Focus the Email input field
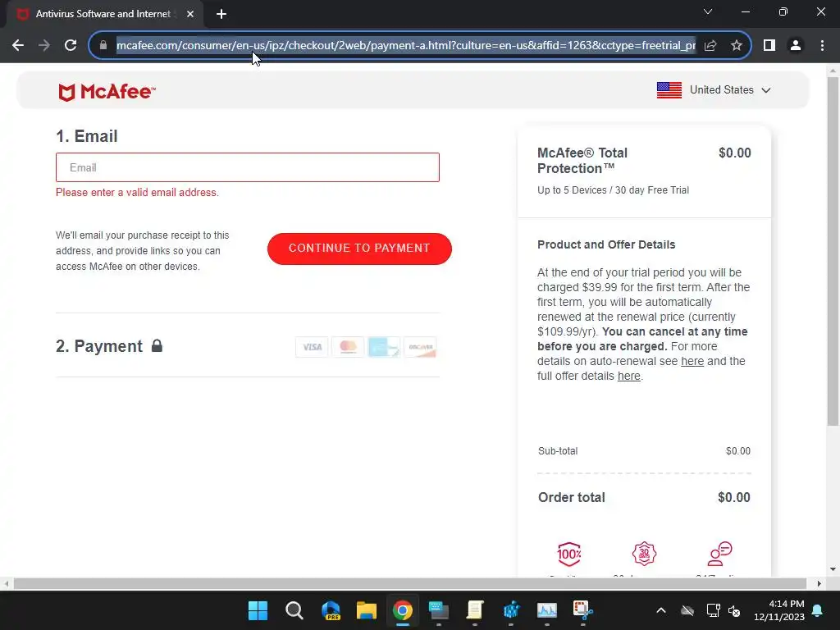The height and width of the screenshot is (630, 840). (x=248, y=167)
